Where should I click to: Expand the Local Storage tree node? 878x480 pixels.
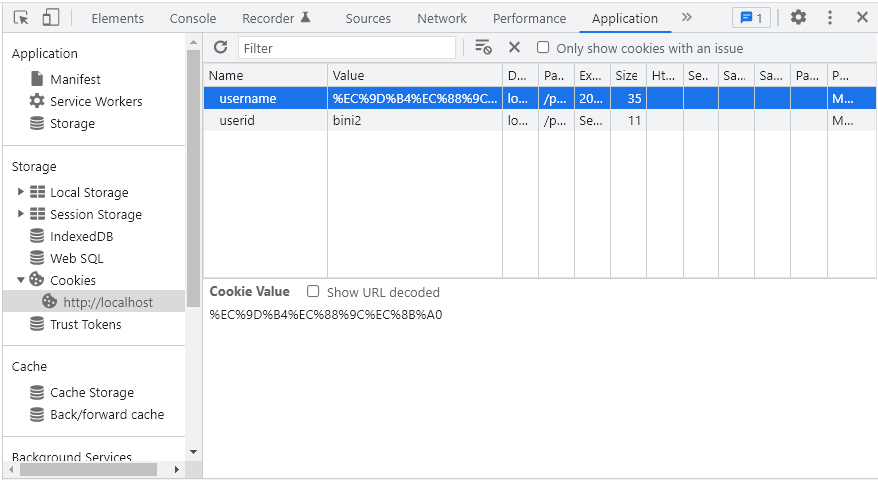point(21,192)
